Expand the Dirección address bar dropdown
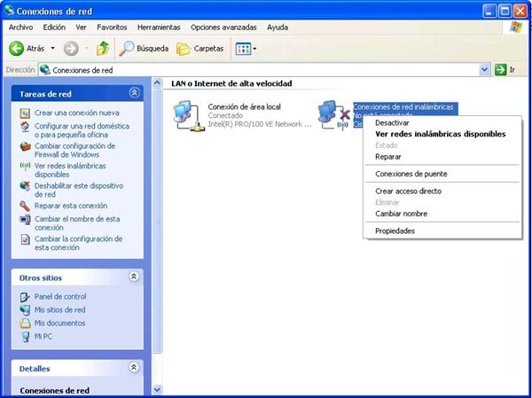The width and height of the screenshot is (532, 398). click(484, 69)
